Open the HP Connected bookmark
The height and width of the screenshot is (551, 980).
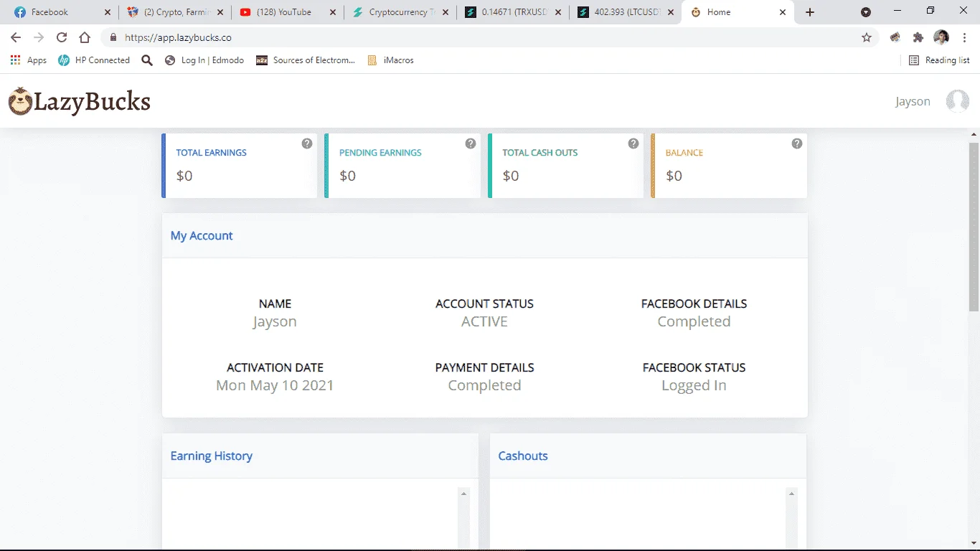point(94,60)
